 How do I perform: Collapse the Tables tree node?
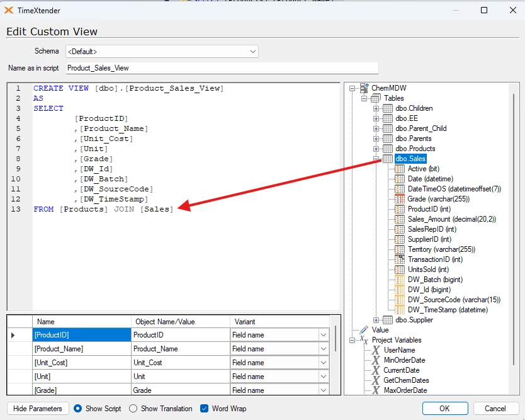364,98
